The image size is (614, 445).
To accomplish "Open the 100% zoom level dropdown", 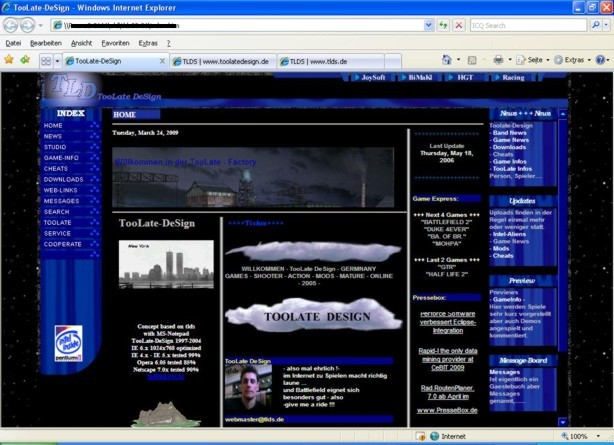I will 598,436.
